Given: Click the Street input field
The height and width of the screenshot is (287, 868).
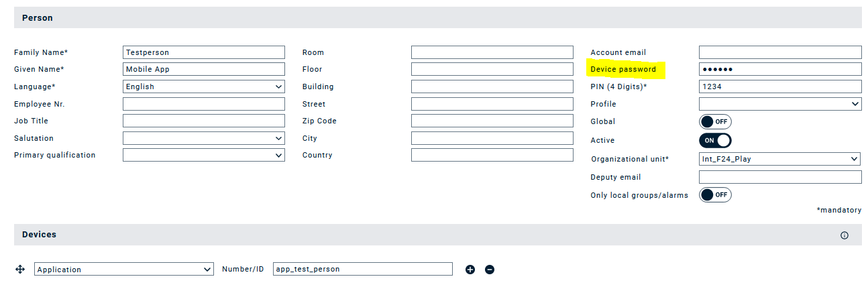Looking at the screenshot, I should [492, 104].
